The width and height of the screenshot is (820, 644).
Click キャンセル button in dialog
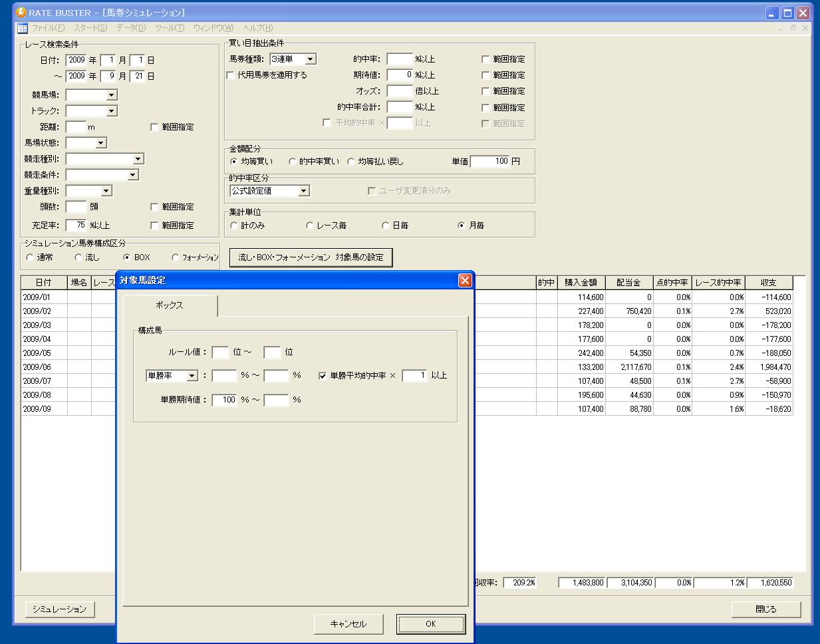[x=348, y=624]
